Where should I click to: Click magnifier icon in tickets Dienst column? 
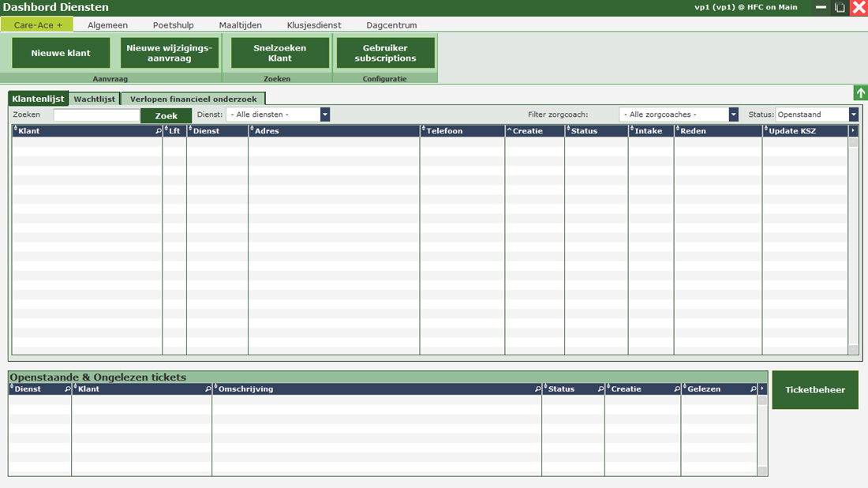pos(67,389)
